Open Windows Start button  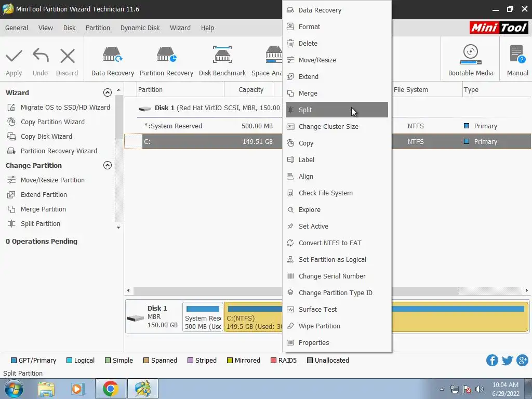(14, 389)
